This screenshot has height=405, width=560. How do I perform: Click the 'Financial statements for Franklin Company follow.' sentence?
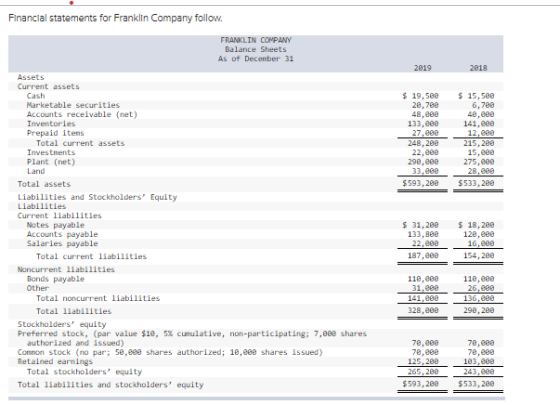pyautogui.click(x=115, y=18)
